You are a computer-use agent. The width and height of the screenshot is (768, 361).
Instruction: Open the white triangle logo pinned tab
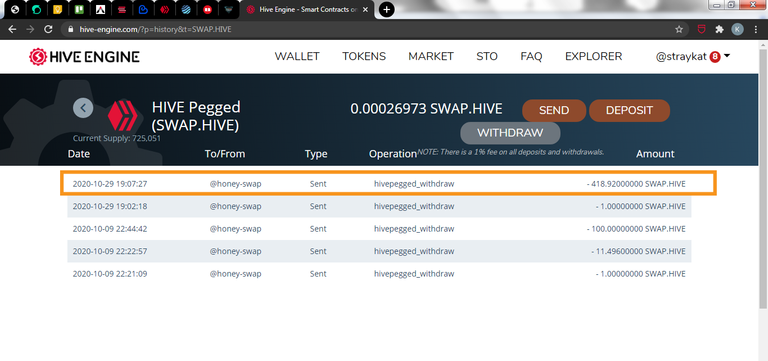(x=100, y=9)
